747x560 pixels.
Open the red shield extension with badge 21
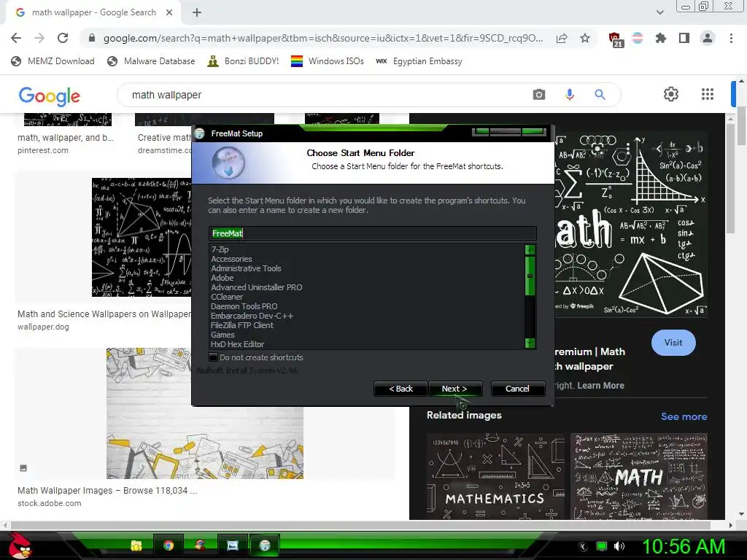616,39
